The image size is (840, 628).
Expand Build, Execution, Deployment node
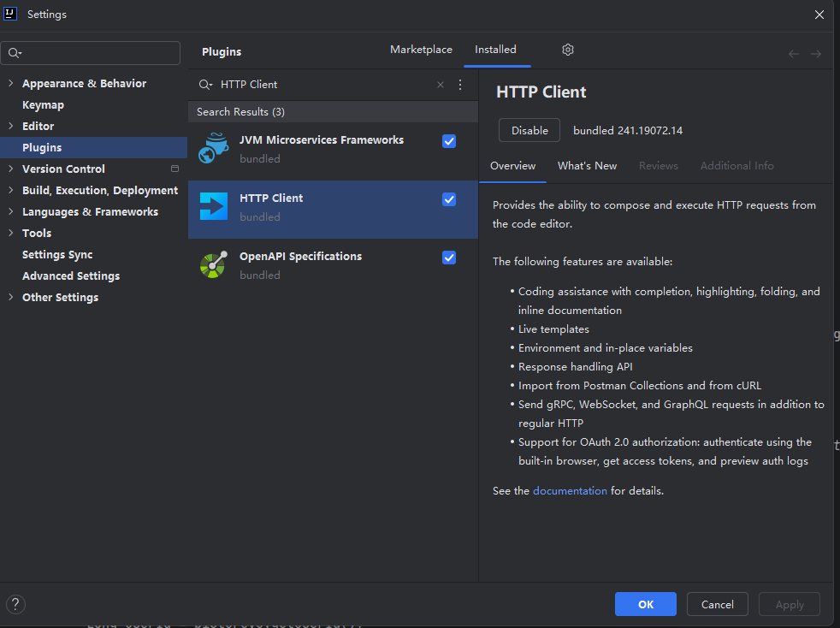click(x=11, y=190)
